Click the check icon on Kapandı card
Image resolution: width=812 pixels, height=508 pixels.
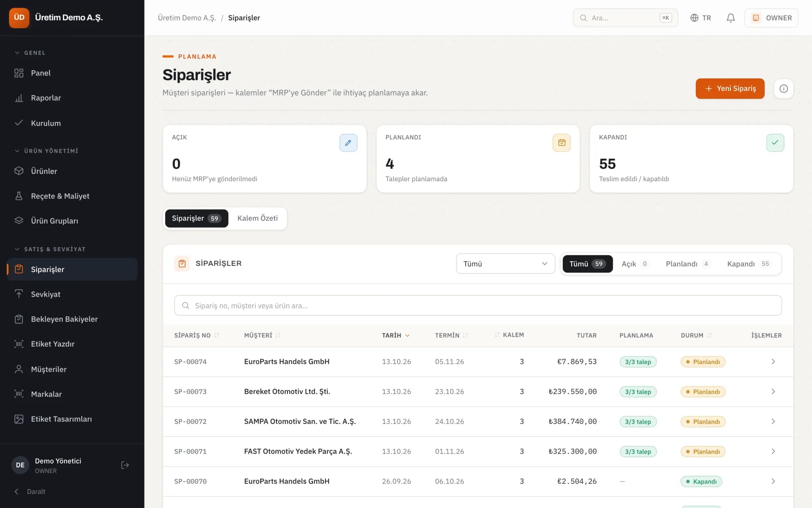click(775, 143)
